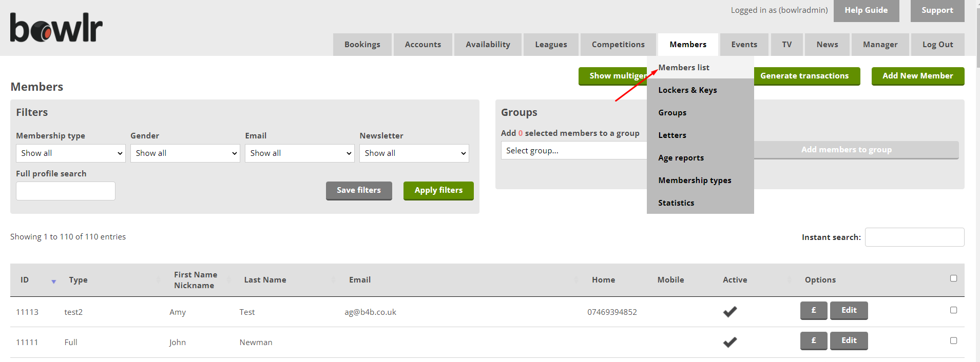980x362 pixels.
Task: Click the £ button for Amy Test
Action: pyautogui.click(x=813, y=310)
